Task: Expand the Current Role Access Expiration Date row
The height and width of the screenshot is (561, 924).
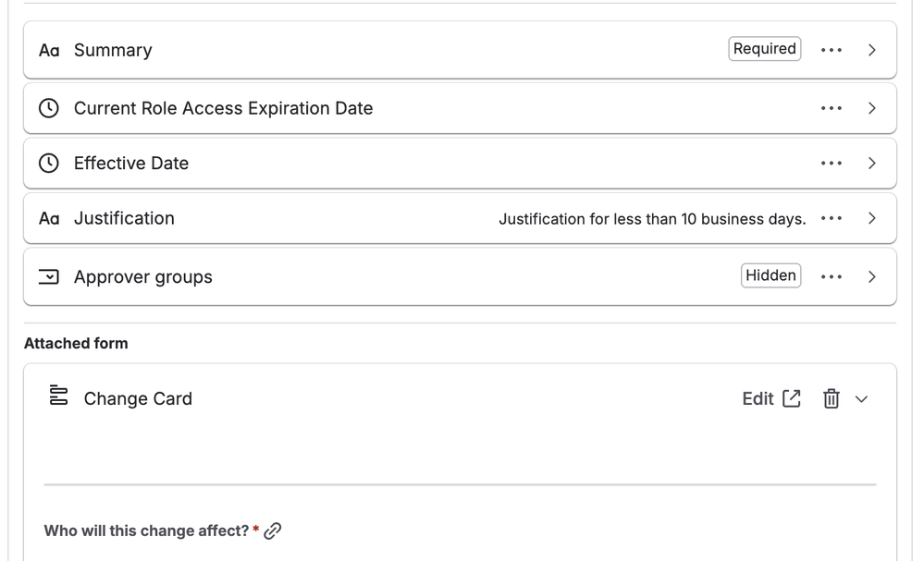Action: click(460, 108)
